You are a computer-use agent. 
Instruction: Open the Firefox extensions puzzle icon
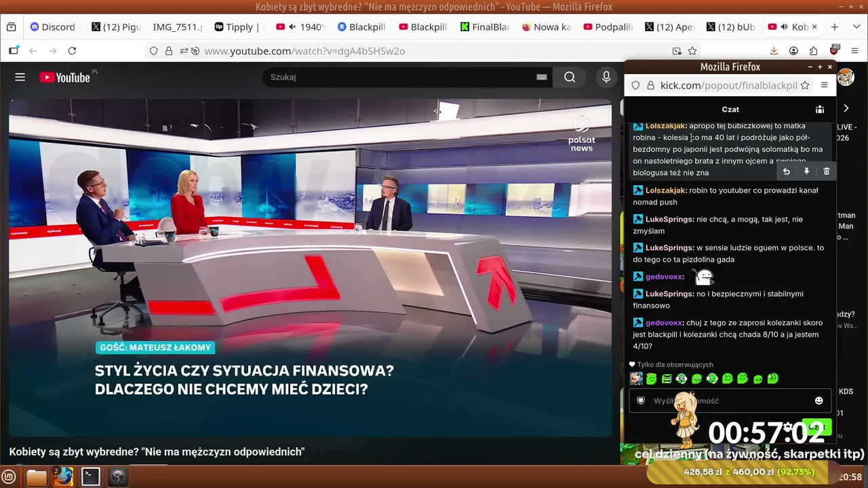tap(814, 51)
